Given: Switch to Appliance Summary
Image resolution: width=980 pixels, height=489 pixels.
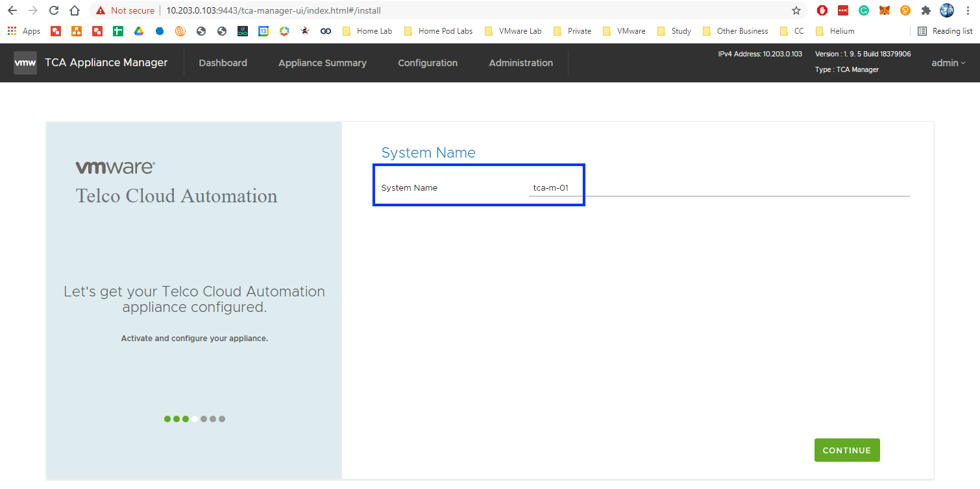Looking at the screenshot, I should click(x=322, y=63).
